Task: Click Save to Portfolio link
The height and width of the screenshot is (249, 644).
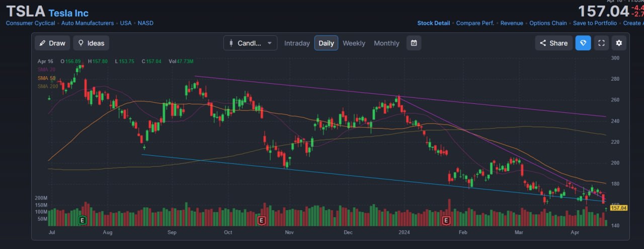Action: [x=595, y=23]
